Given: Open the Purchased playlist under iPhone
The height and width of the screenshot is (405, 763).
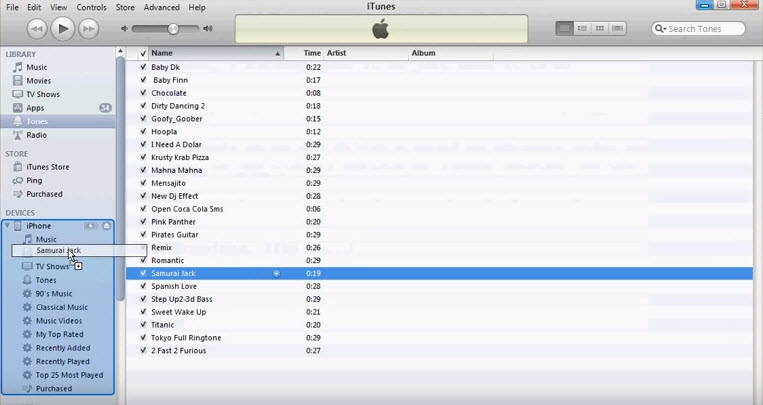Looking at the screenshot, I should coord(54,389).
